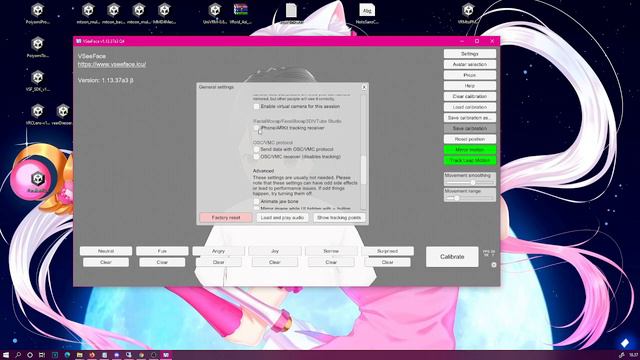
Task: Click the Save calibration button
Action: 470,128
